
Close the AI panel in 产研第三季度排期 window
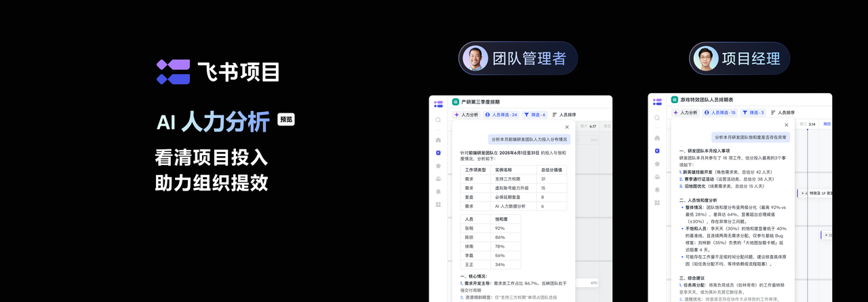[x=567, y=127]
